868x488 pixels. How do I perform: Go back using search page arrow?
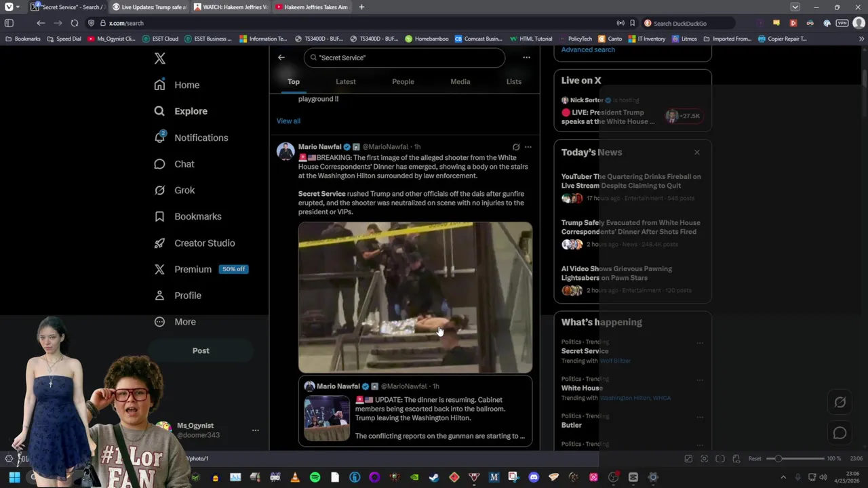click(x=281, y=58)
